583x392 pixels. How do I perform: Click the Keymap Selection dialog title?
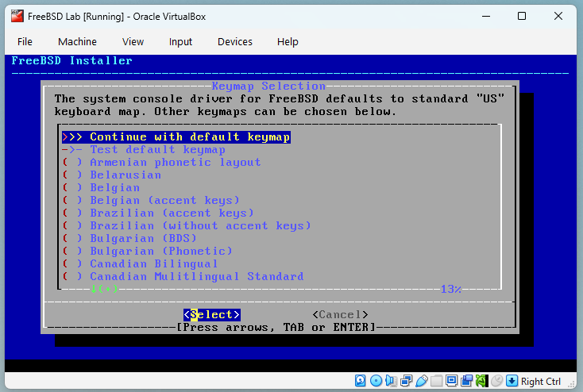268,86
